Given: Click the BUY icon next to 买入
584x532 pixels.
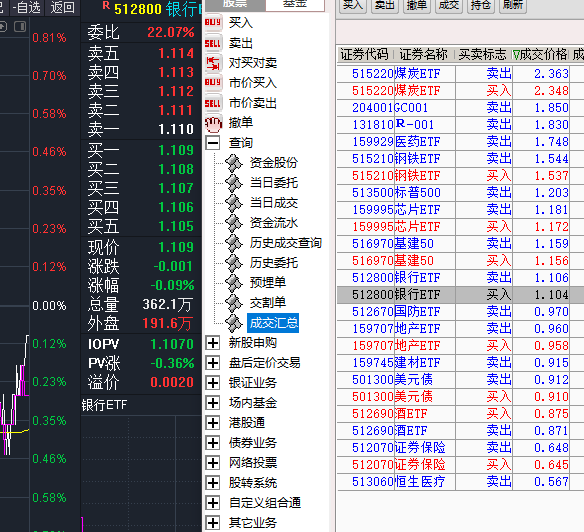Looking at the screenshot, I should [x=213, y=22].
